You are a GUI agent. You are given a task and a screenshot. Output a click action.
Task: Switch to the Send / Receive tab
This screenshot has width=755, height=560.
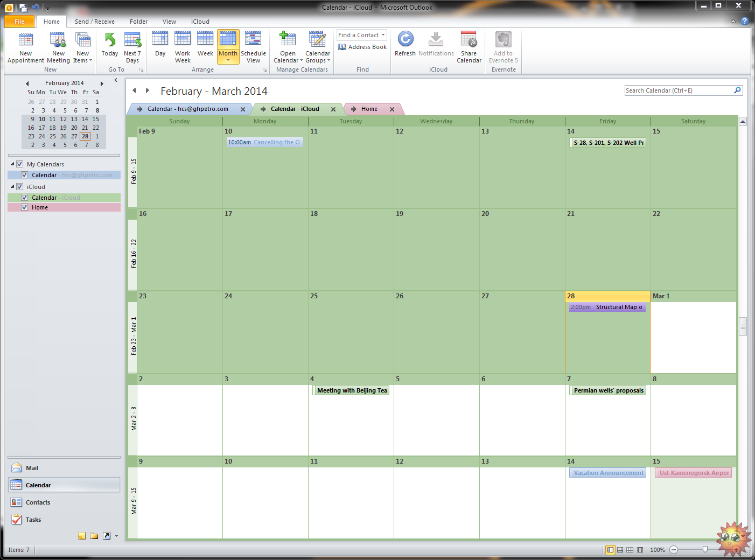pos(95,22)
